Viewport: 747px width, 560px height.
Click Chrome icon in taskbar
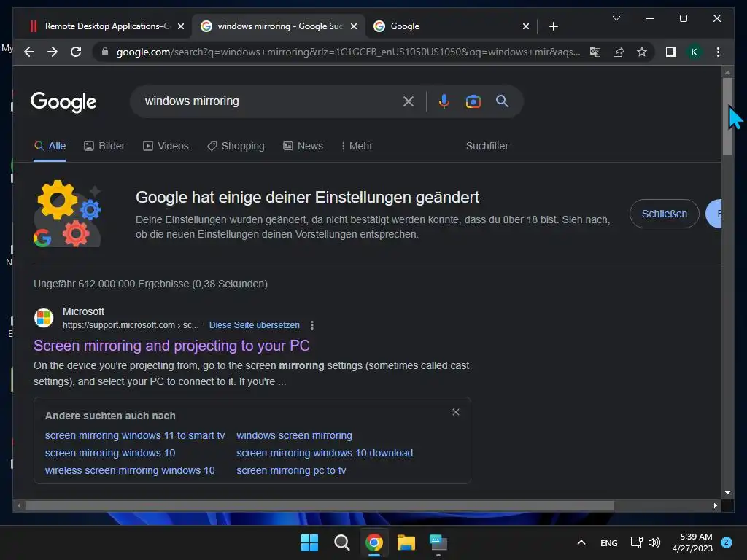374,542
